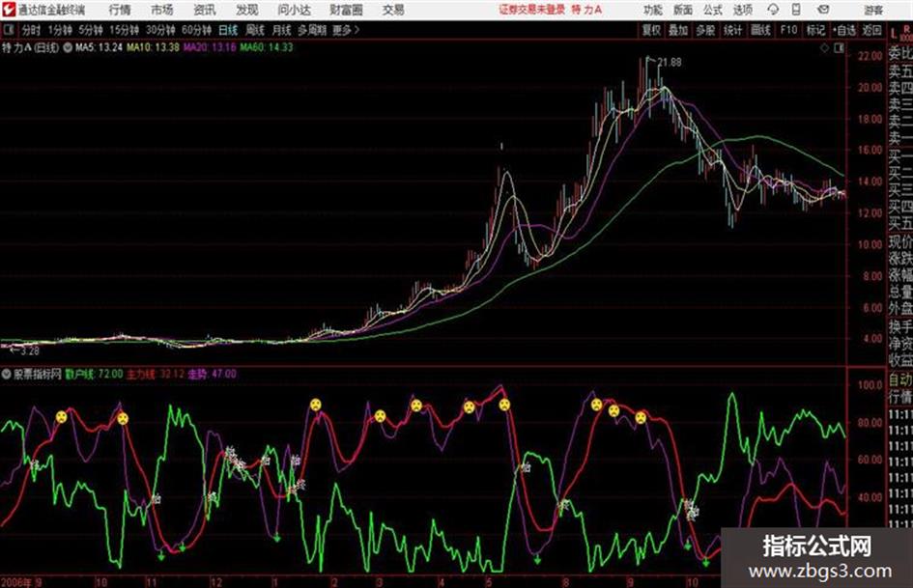Switch to the 60分钟 period tab
This screenshot has height=588, width=913.
click(x=196, y=30)
